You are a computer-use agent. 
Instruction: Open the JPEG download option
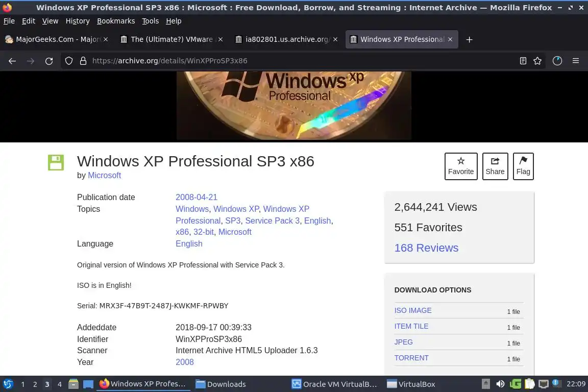404,342
